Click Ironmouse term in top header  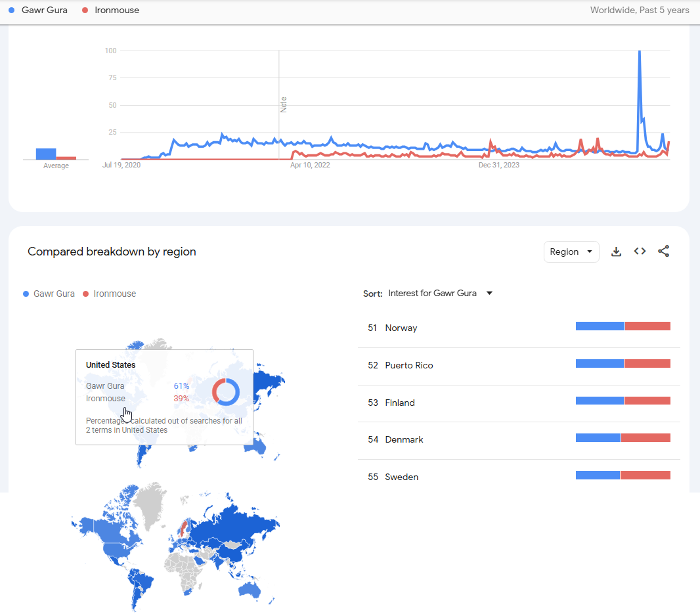(116, 10)
